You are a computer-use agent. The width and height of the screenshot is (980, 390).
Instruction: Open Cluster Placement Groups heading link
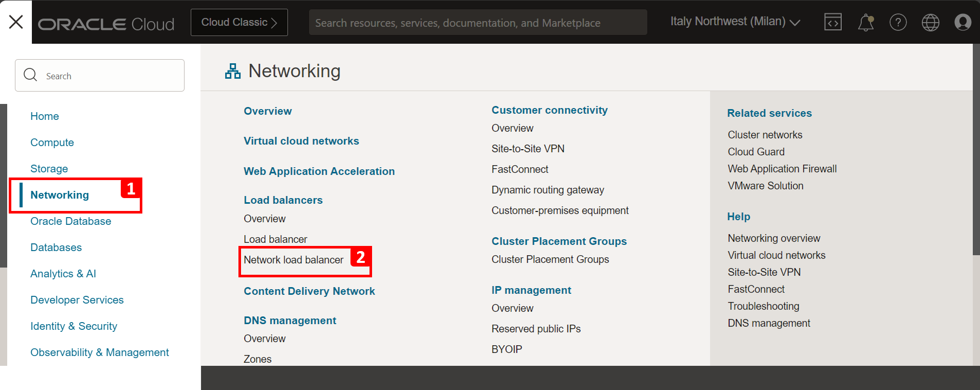pyautogui.click(x=559, y=241)
